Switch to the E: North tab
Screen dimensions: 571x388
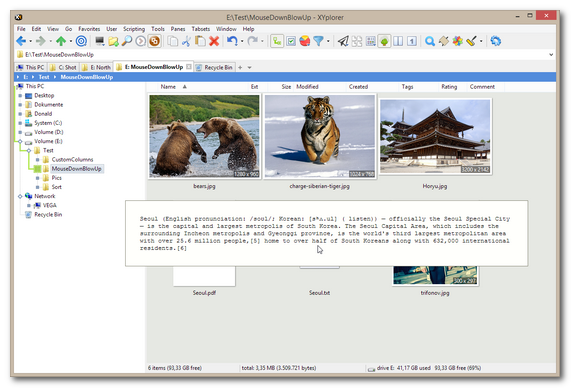(x=96, y=67)
